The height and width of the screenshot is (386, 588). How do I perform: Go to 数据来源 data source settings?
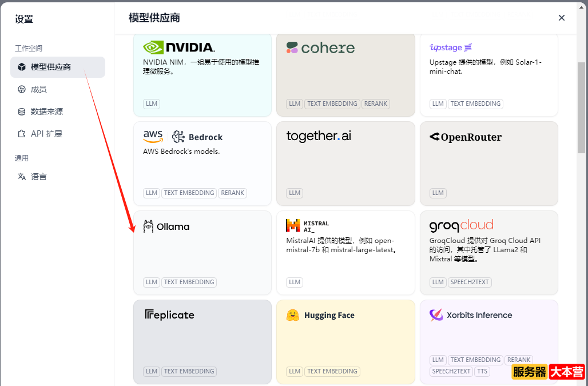47,112
